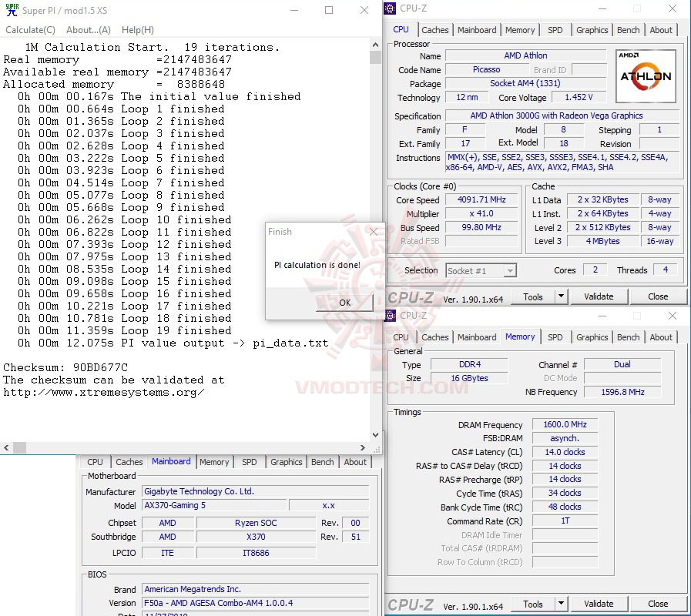Click the Code Name value Picasso
Image resolution: width=691 pixels, height=616 pixels.
coord(487,69)
